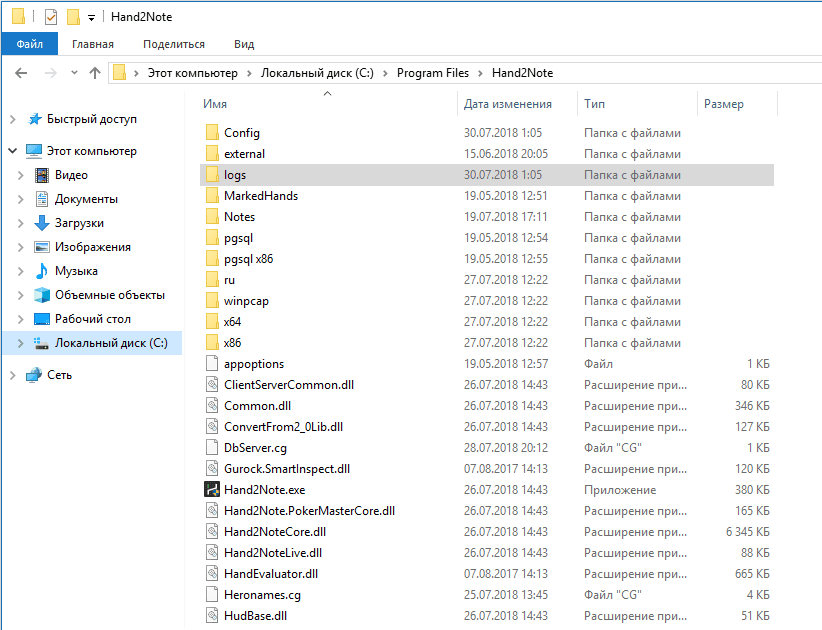Switch to the Поделиться ribbon tab

(174, 44)
